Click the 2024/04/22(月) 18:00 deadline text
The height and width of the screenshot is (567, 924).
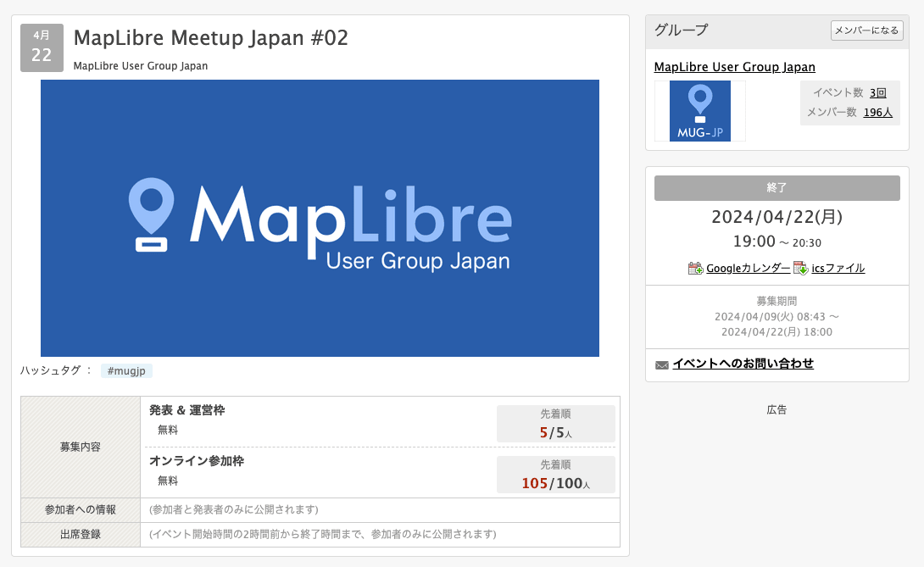776,332
